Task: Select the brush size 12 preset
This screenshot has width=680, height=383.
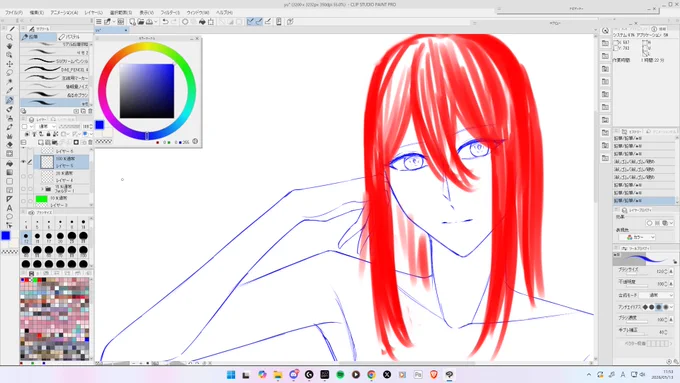Action: coord(26,237)
